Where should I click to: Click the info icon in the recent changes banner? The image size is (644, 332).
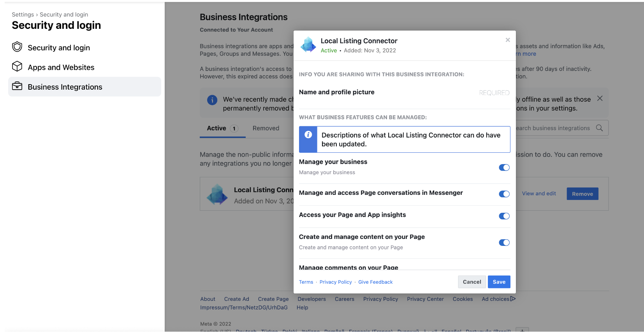coord(212,100)
